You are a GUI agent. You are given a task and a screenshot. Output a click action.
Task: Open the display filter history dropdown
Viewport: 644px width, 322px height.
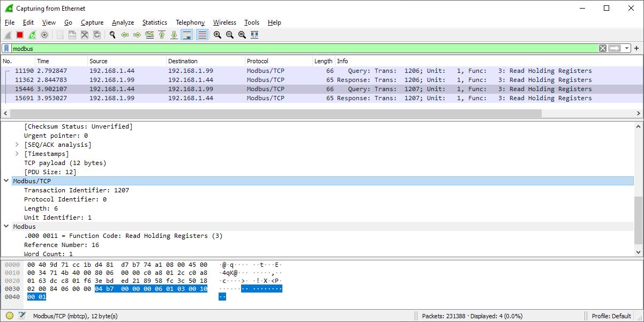click(627, 48)
